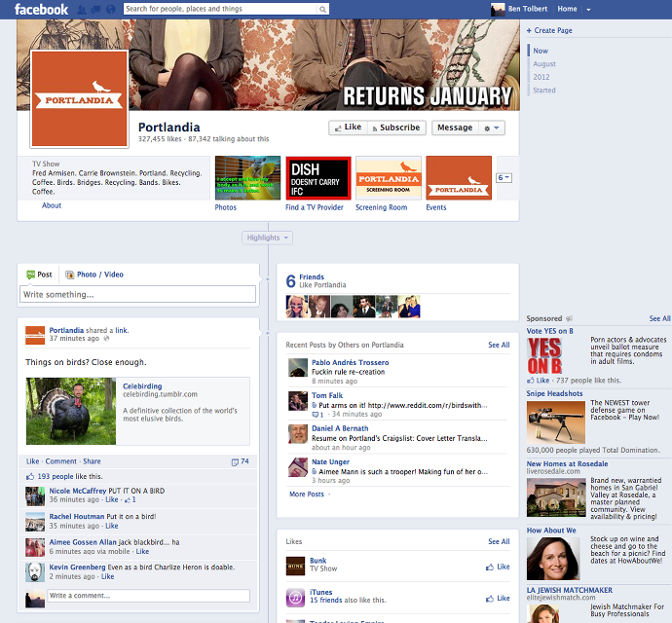Click See All for Sponsored ads
Viewport: 672px width, 623px height.
point(659,318)
